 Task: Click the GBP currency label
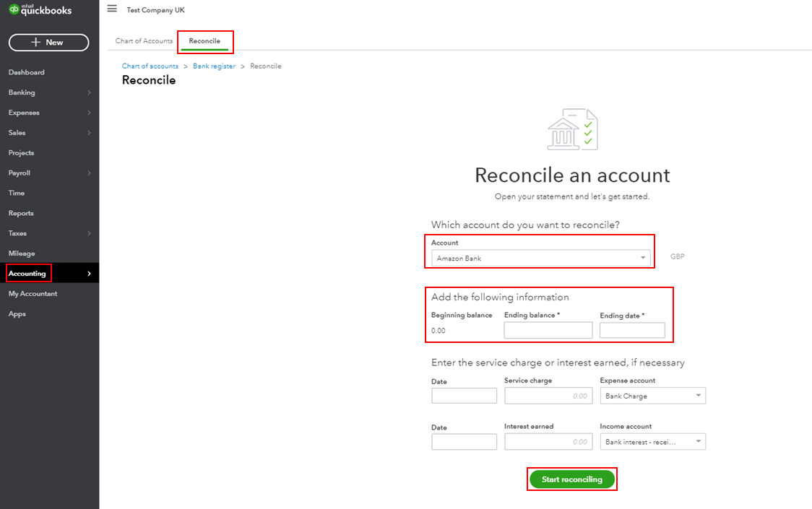point(678,256)
